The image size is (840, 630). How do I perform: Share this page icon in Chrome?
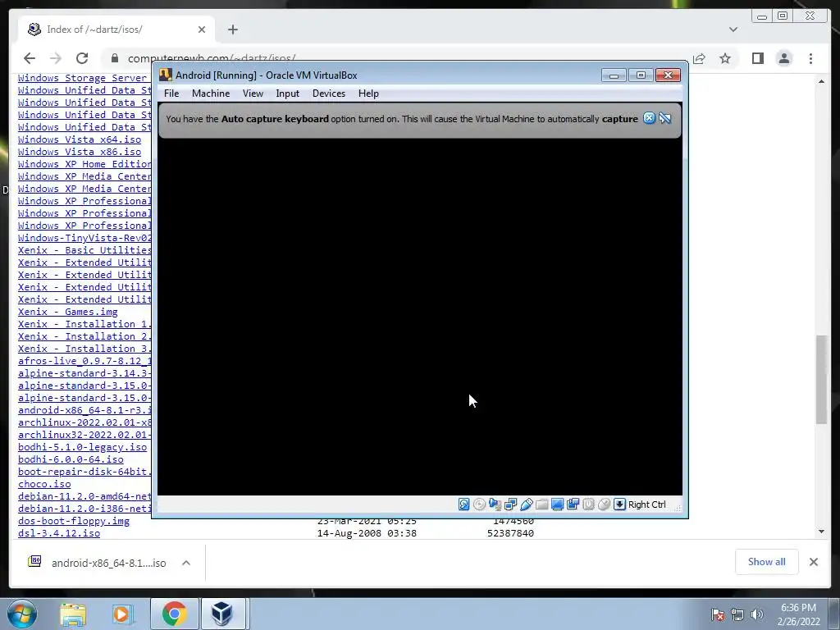point(699,58)
